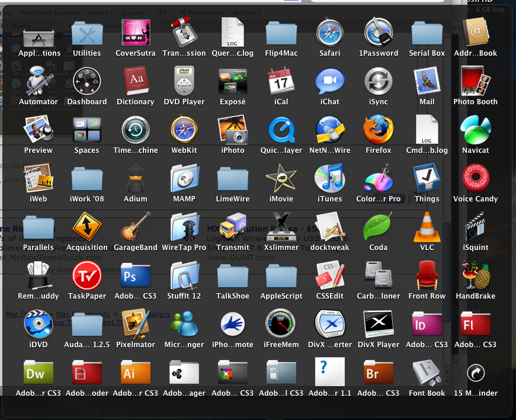Open iSquint

point(476,227)
